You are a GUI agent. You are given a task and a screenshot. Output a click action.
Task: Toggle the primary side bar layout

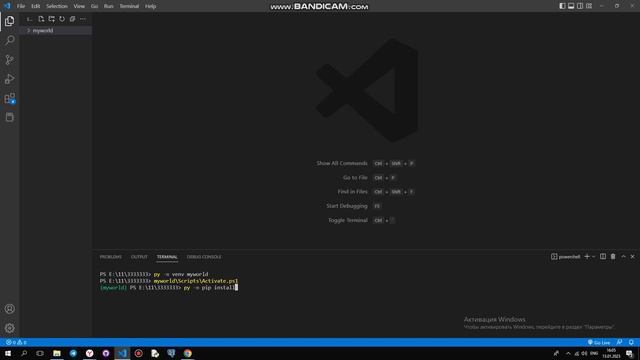pyautogui.click(x=562, y=6)
